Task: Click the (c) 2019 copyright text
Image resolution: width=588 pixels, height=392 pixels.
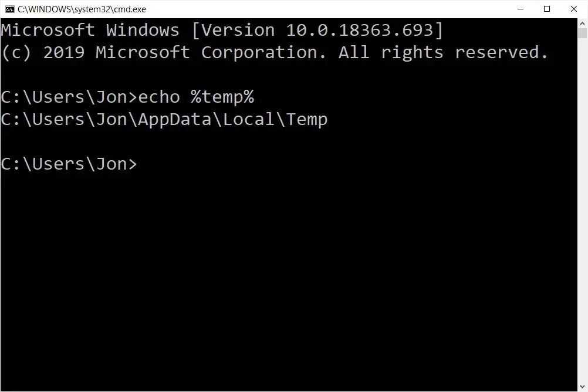Action: click(43, 52)
